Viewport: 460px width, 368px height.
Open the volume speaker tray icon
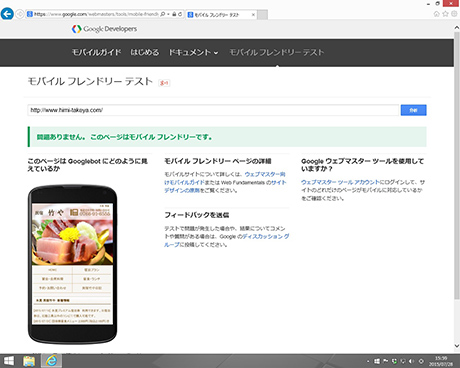click(x=412, y=361)
